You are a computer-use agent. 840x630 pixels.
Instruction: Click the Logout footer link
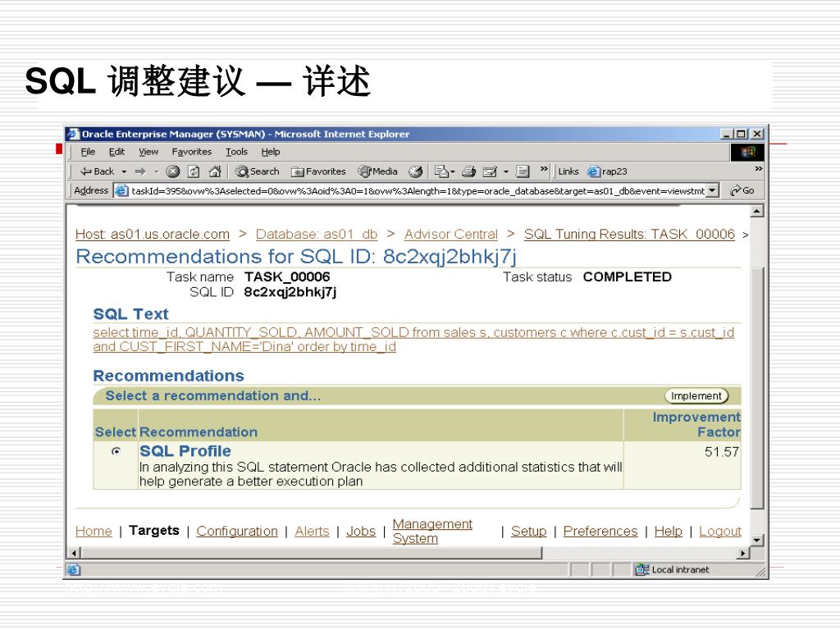point(720,532)
